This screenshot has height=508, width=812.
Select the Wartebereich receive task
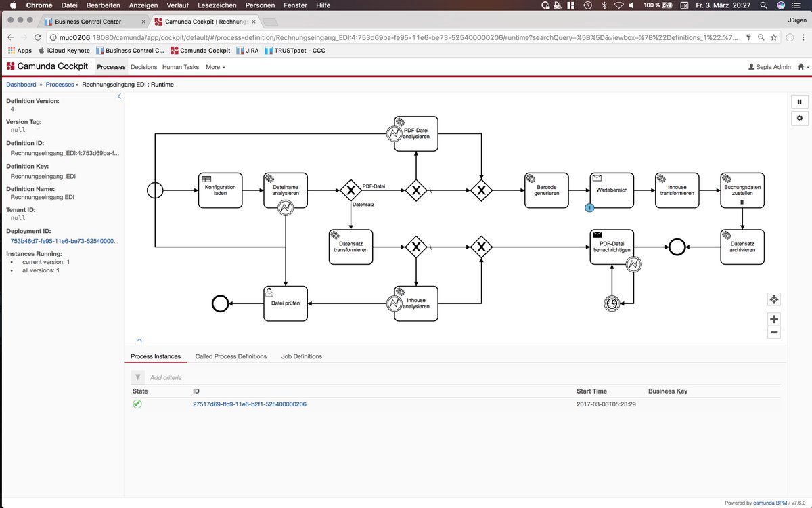point(612,190)
